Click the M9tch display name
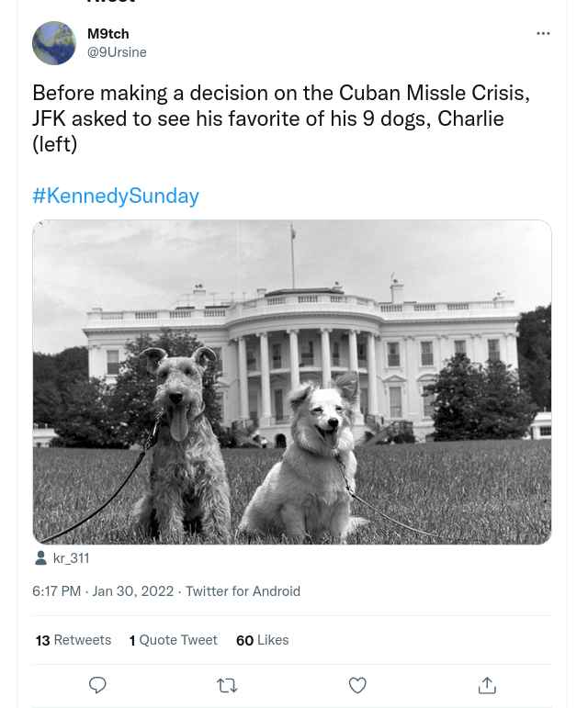588x708 pixels. pyautogui.click(x=107, y=34)
